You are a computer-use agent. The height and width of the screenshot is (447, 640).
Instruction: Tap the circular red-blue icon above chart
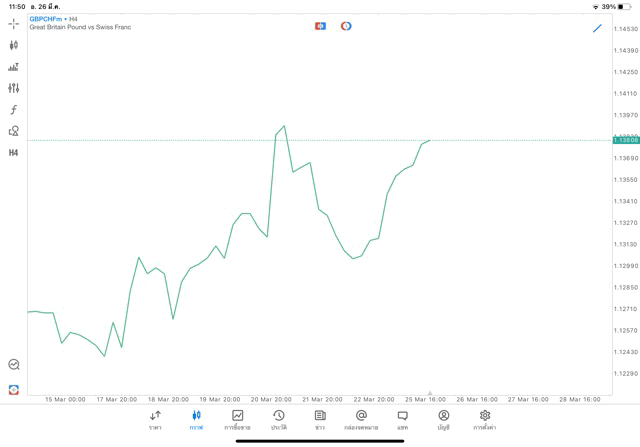pos(346,26)
